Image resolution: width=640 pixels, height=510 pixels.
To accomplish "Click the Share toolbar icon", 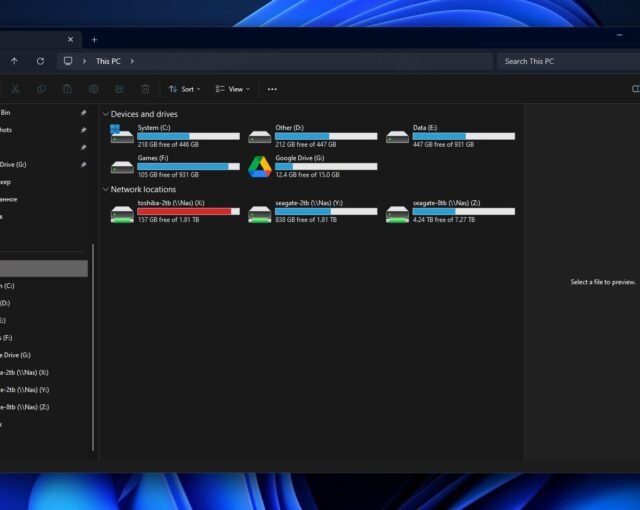I will [x=119, y=89].
